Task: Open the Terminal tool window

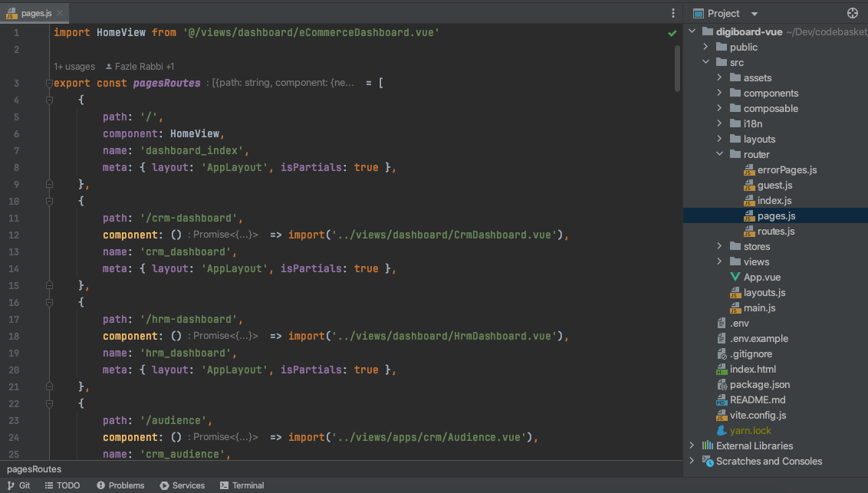Action: (242, 485)
